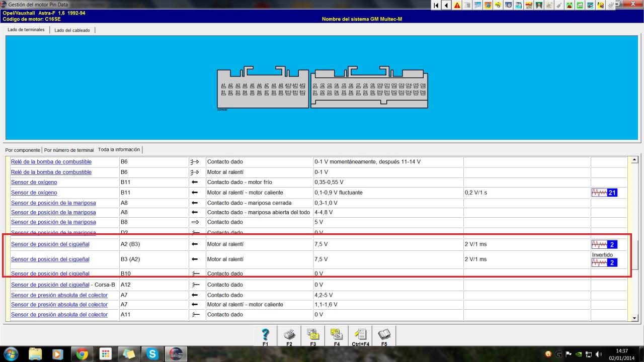Viewport: 644px width, 362px height.
Task: Open waveform 21 icon for oxygen sensor
Action: [x=604, y=193]
